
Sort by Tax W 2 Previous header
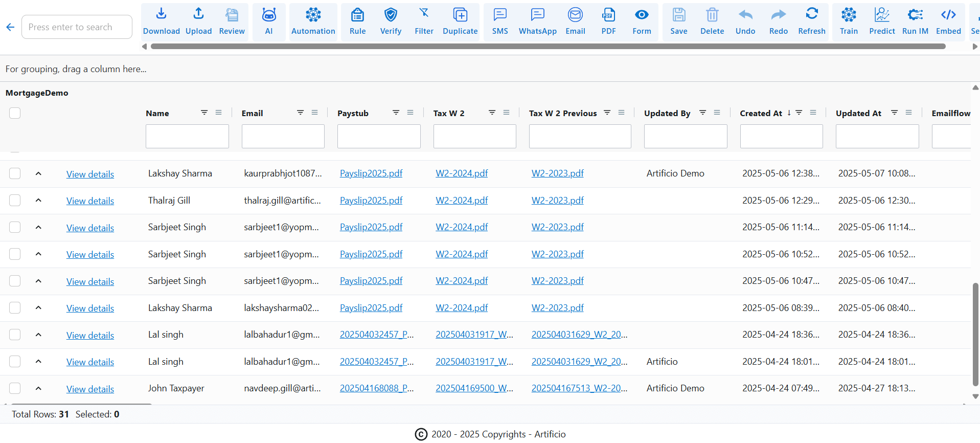click(x=563, y=114)
